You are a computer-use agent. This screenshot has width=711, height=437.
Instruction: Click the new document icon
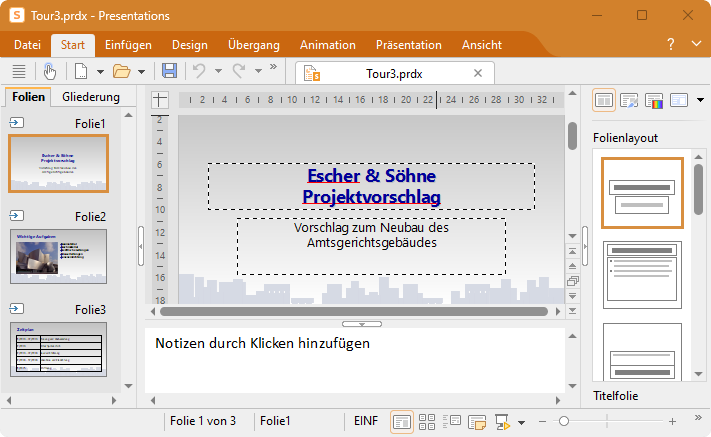pos(81,71)
